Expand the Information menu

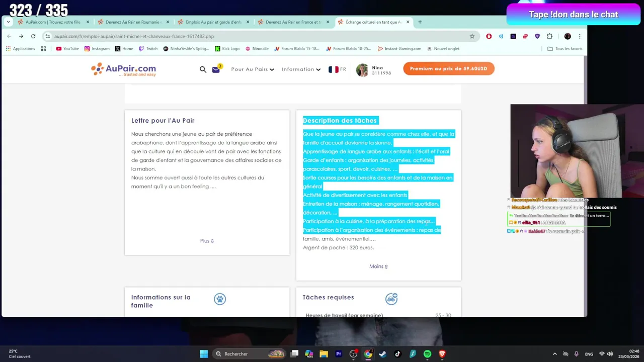tap(301, 69)
